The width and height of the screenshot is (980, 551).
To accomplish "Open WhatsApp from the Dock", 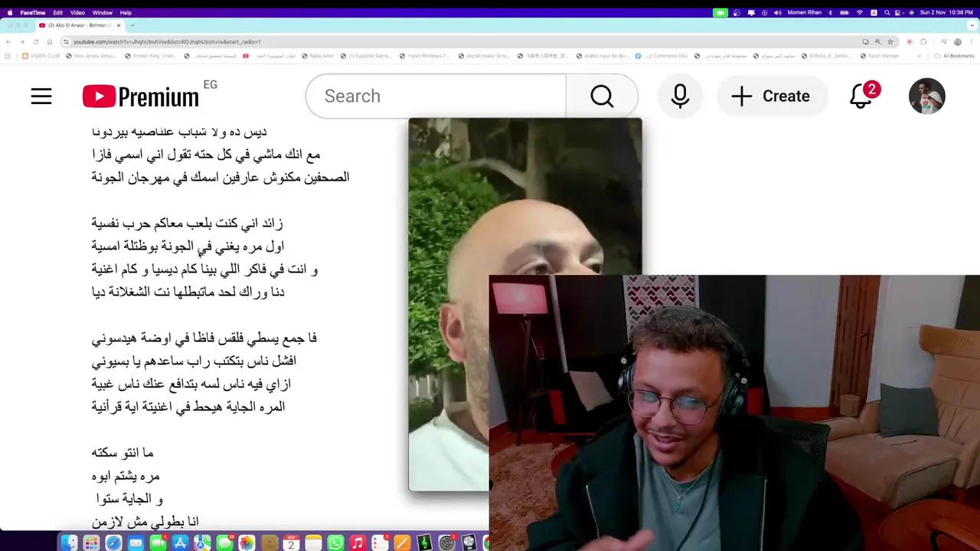I will tap(335, 543).
